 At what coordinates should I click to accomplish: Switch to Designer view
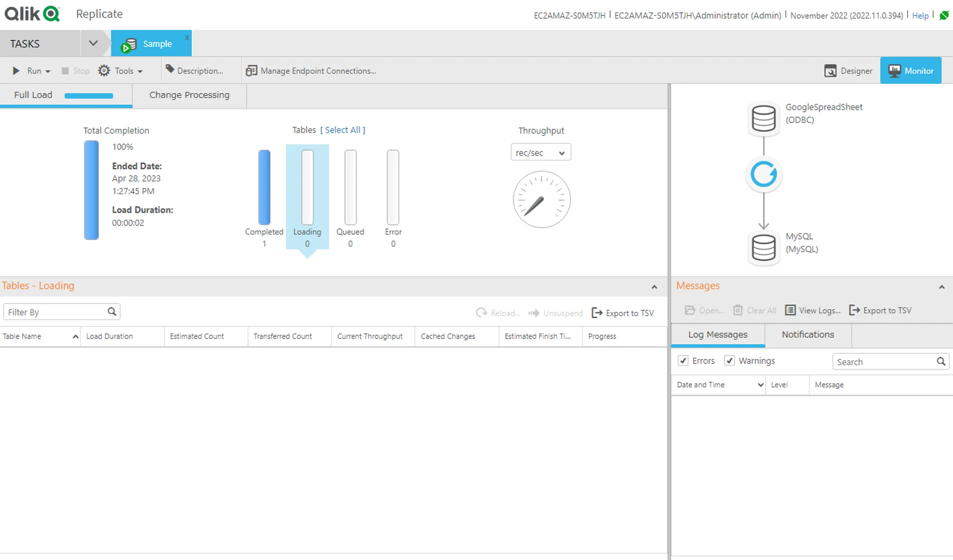click(848, 71)
